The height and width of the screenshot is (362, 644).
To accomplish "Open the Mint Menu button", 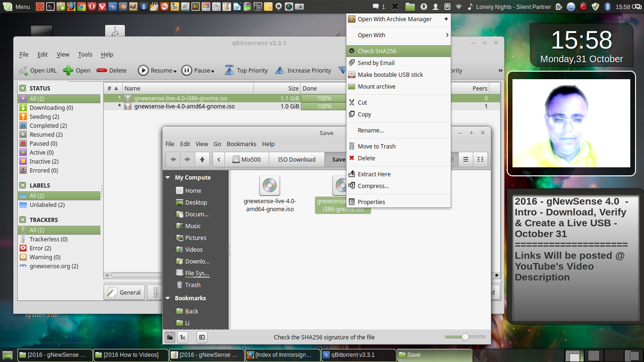I will [x=17, y=7].
